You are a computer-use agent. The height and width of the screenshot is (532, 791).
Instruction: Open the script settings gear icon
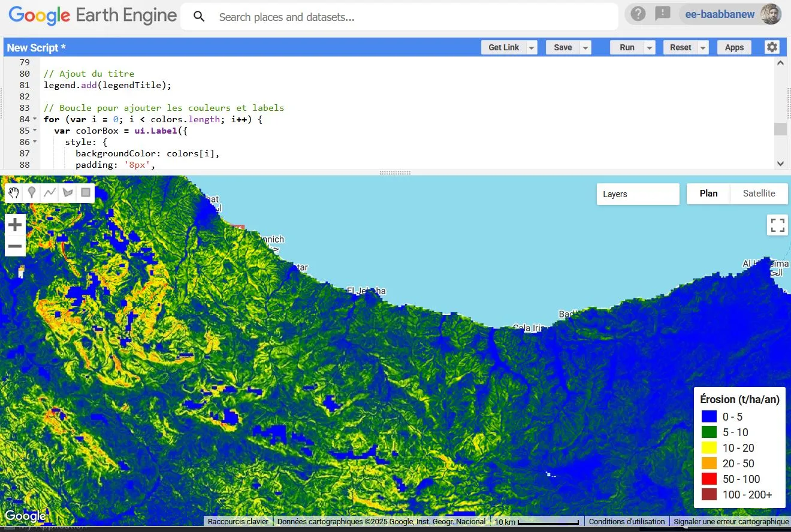click(771, 47)
